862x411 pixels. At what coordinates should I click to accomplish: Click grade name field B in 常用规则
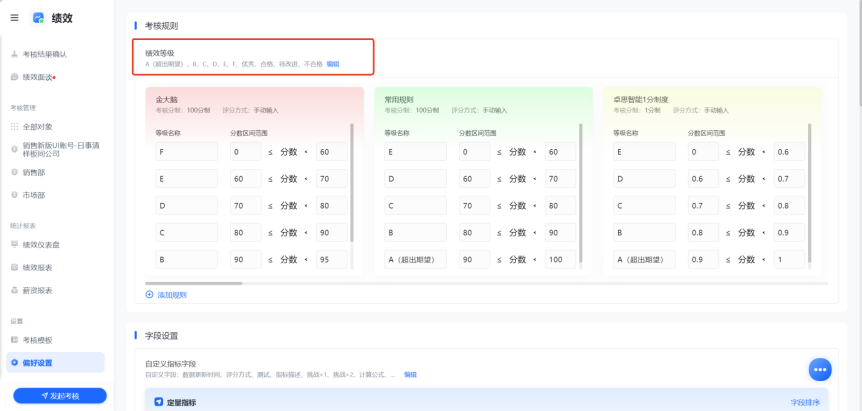(416, 232)
